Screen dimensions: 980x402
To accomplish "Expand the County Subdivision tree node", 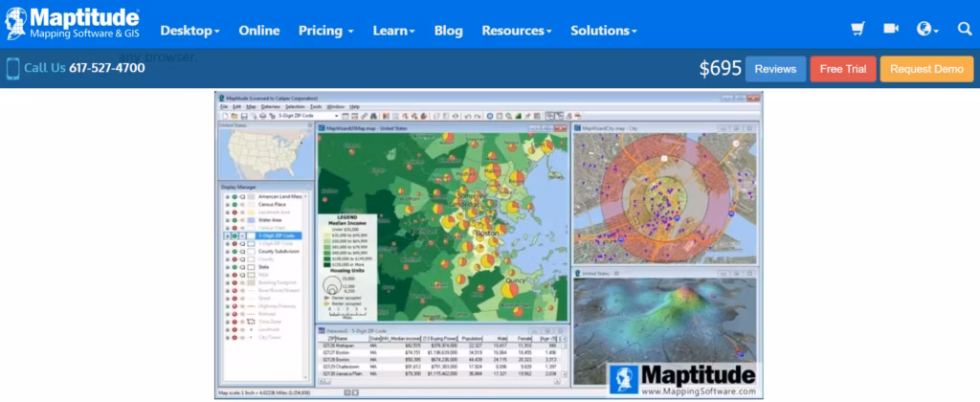I will pyautogui.click(x=227, y=252).
